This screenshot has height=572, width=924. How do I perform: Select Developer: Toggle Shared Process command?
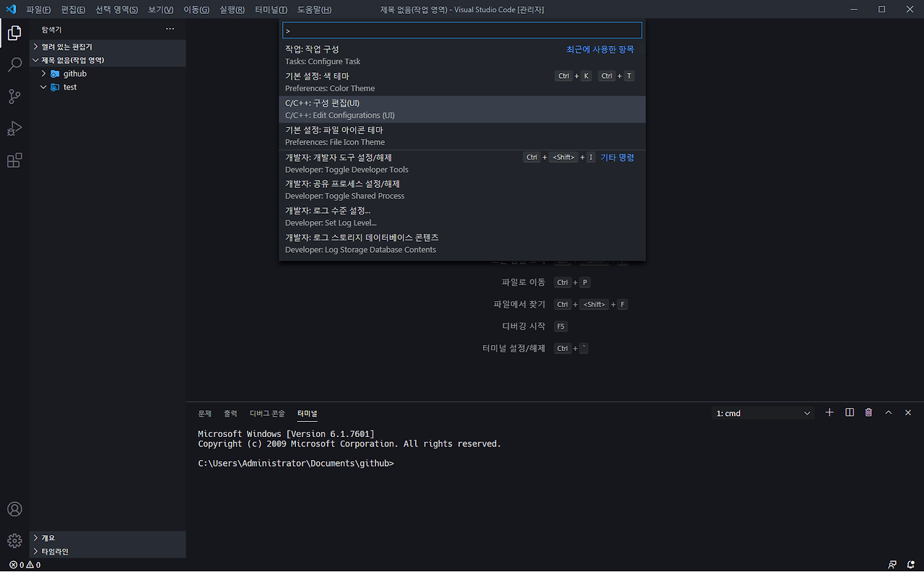pyautogui.click(x=462, y=190)
